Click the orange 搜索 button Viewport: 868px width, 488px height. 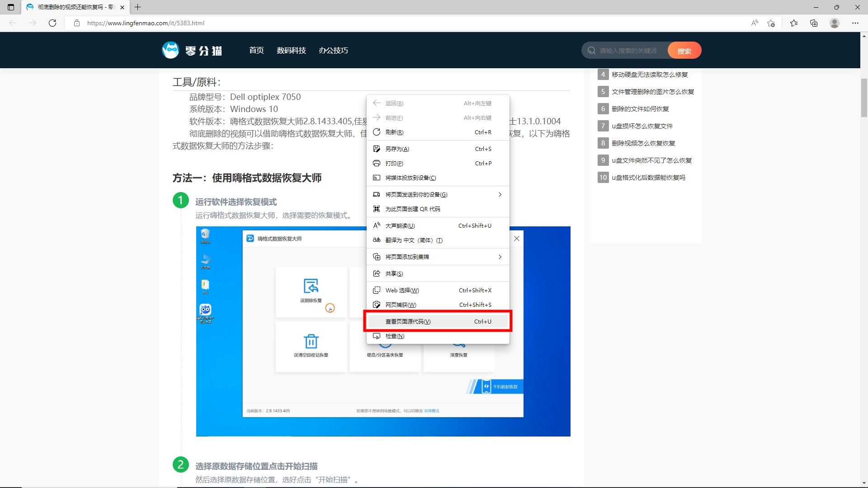tap(684, 51)
